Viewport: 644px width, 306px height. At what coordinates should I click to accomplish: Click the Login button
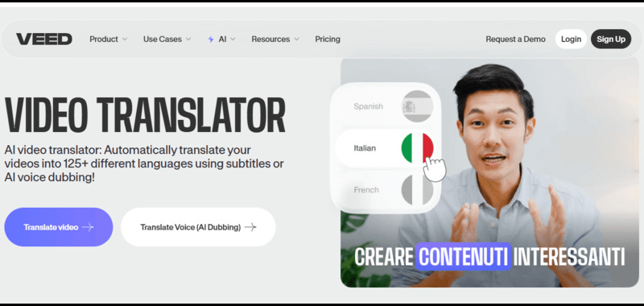(571, 39)
